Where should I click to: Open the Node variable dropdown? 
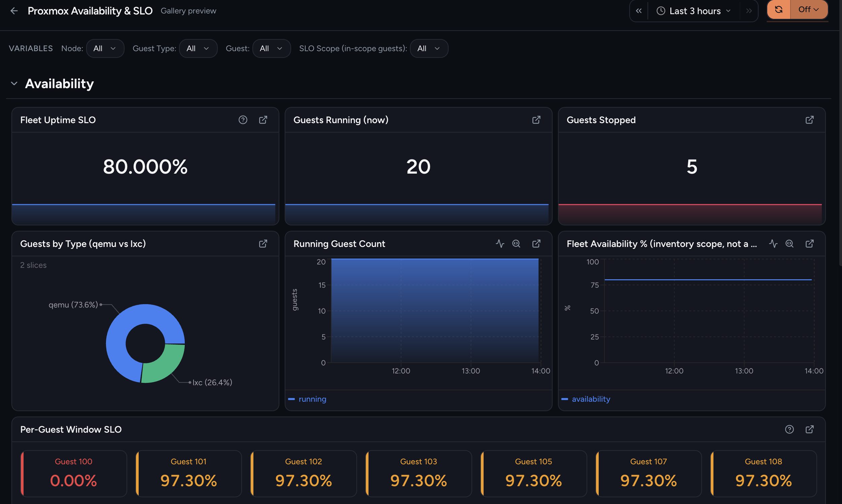click(x=105, y=48)
